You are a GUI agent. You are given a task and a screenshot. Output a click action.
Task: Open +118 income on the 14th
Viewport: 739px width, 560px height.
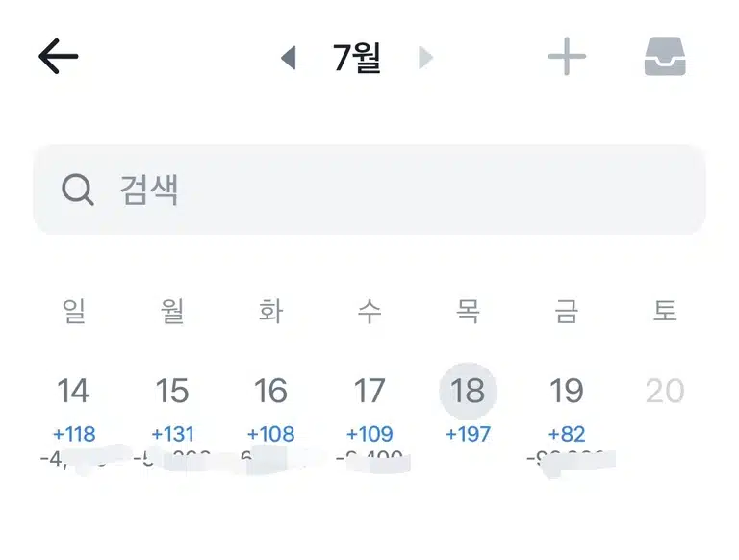tap(74, 434)
